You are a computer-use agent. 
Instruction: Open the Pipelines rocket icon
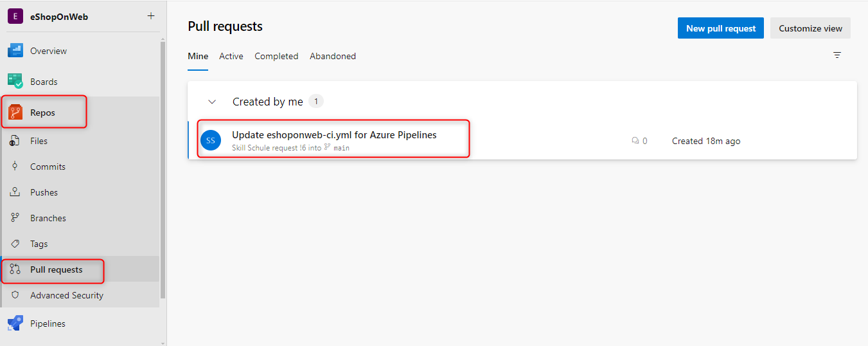(x=15, y=323)
